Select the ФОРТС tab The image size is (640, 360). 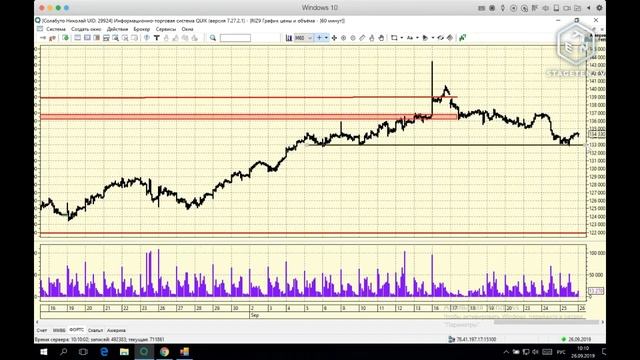point(76,330)
